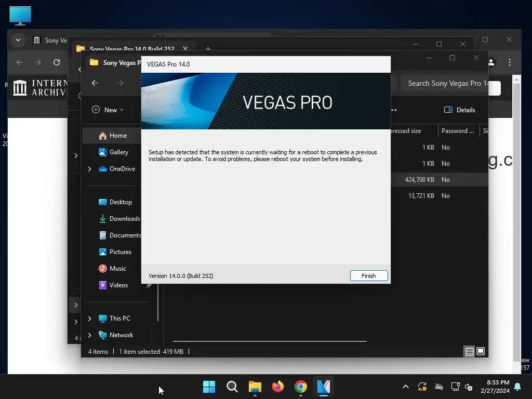The height and width of the screenshot is (399, 532).
Task: Click the VEGAS setup taskbar icon
Action: coord(324,387)
